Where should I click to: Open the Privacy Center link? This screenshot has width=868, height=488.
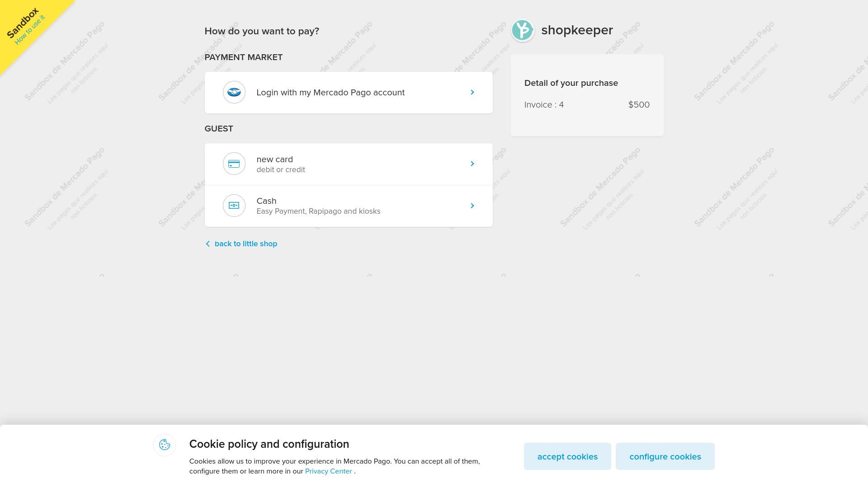pyautogui.click(x=328, y=471)
